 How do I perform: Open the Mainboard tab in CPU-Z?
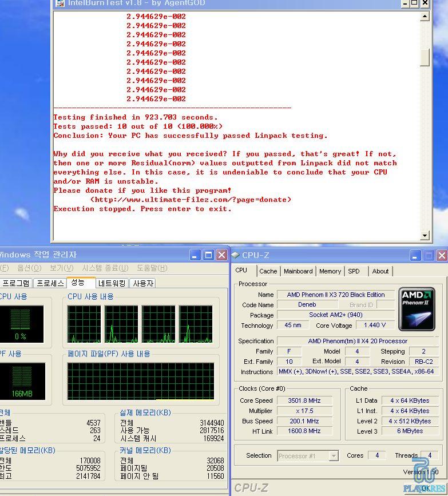[x=298, y=271]
